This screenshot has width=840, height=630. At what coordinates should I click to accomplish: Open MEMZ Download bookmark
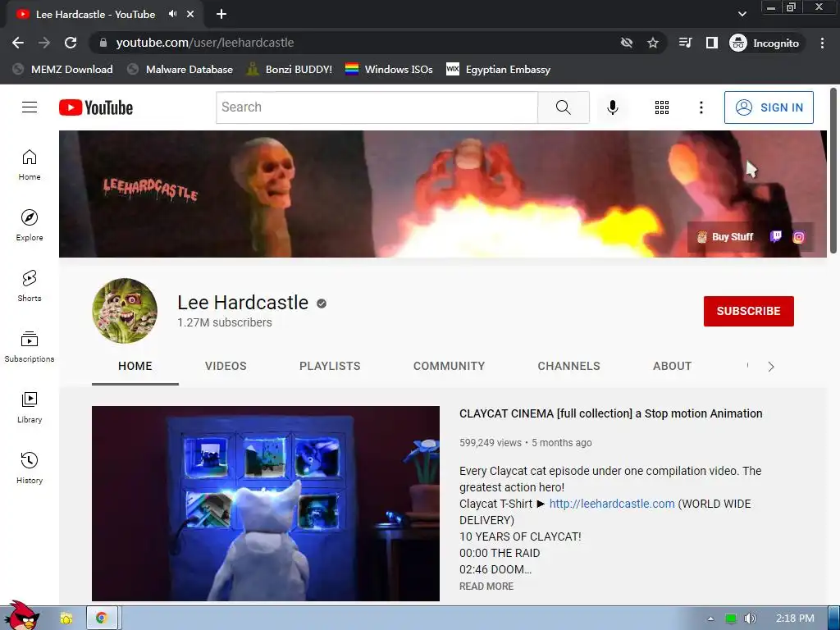click(62, 69)
